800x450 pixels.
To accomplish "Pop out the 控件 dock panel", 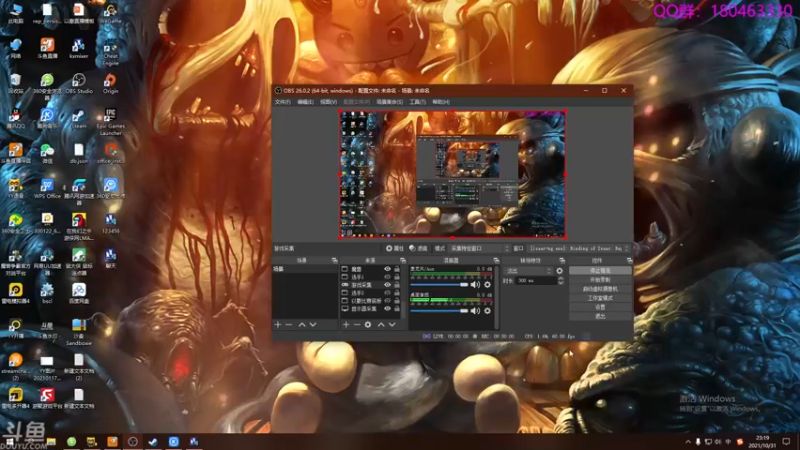I will pos(629,261).
